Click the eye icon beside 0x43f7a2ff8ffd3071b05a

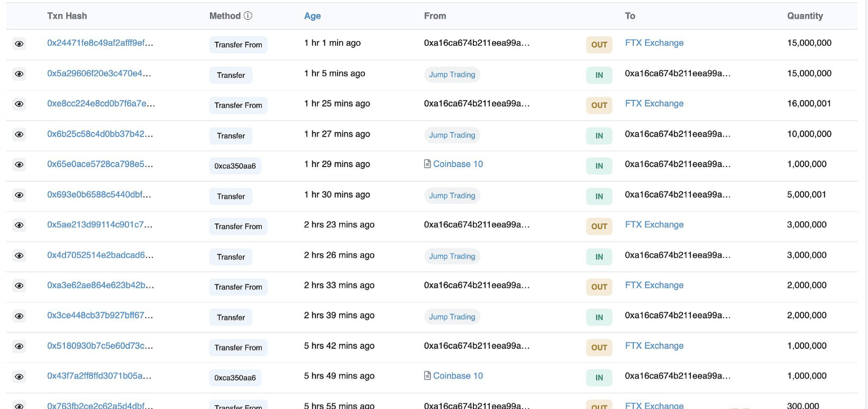click(x=19, y=376)
